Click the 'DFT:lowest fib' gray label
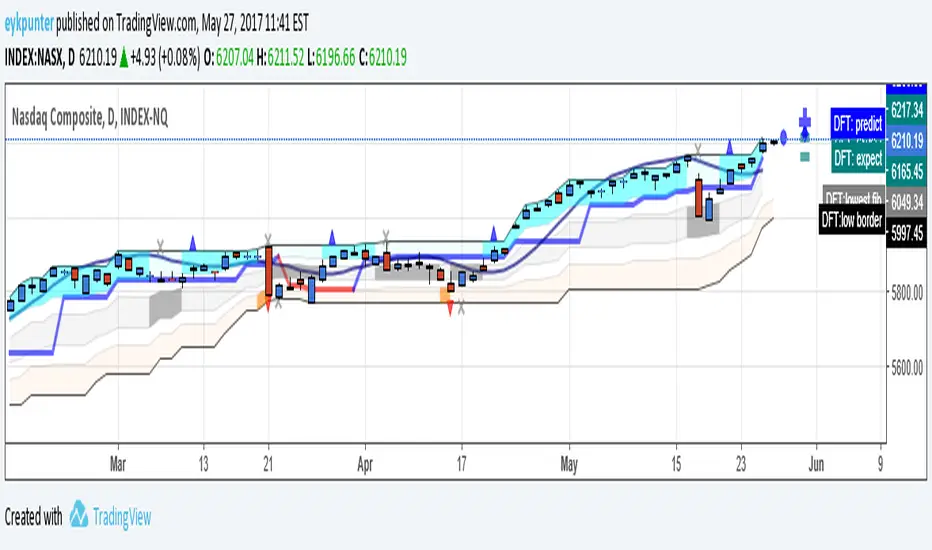932x550 pixels. [x=853, y=198]
